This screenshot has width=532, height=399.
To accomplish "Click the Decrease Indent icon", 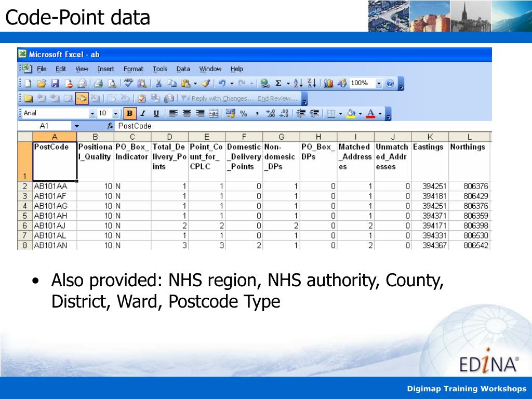I will (301, 113).
